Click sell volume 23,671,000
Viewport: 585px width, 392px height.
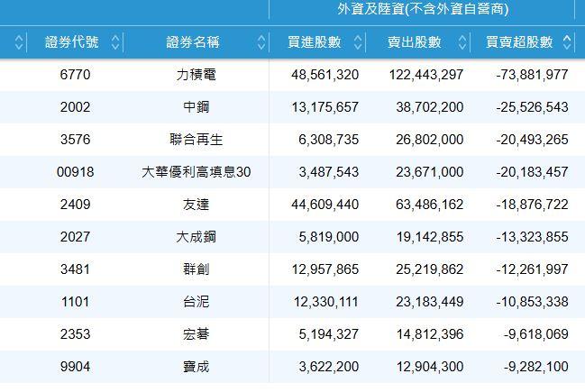point(429,172)
